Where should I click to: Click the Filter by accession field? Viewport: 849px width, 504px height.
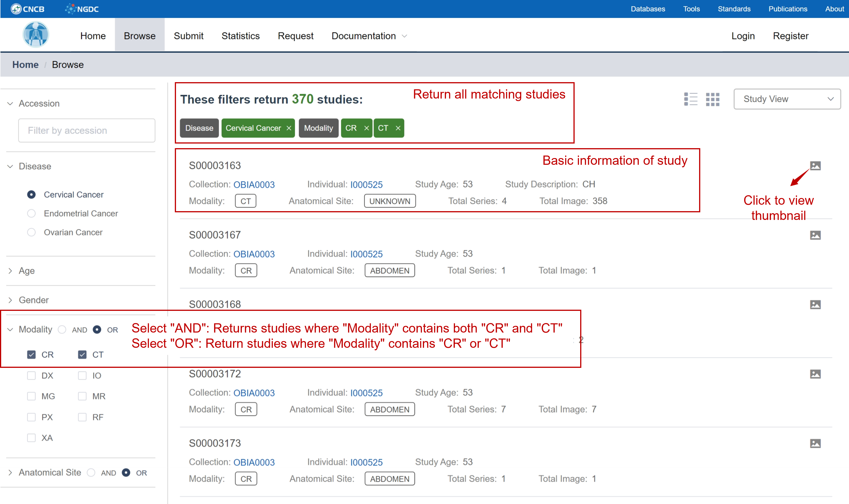[x=87, y=130]
